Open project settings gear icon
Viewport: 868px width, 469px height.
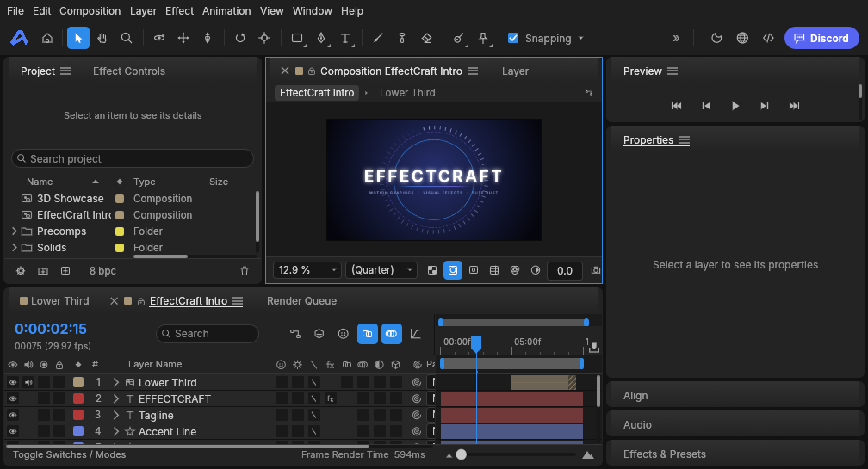click(21, 271)
